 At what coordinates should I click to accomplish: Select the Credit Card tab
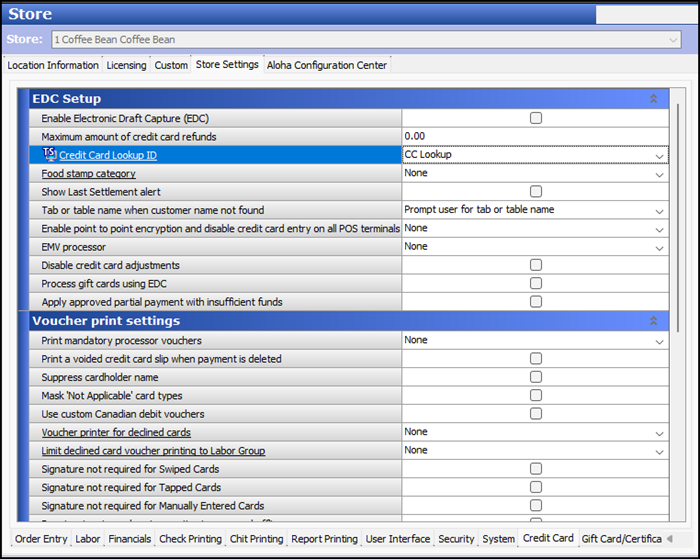point(548,538)
